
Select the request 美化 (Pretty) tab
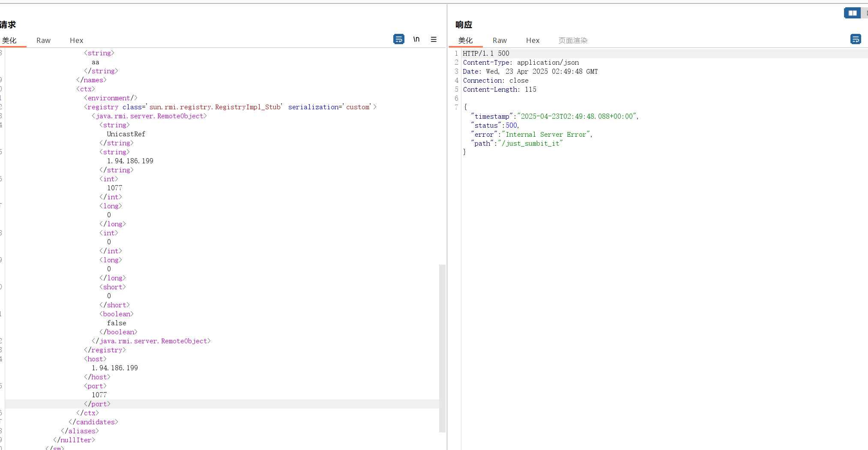(9, 40)
